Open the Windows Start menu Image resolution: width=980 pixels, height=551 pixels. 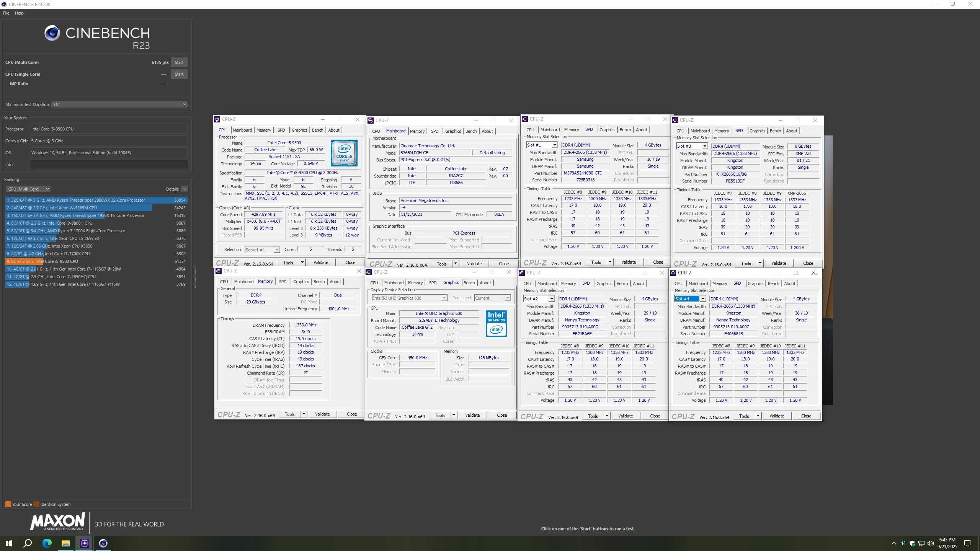click(x=9, y=543)
